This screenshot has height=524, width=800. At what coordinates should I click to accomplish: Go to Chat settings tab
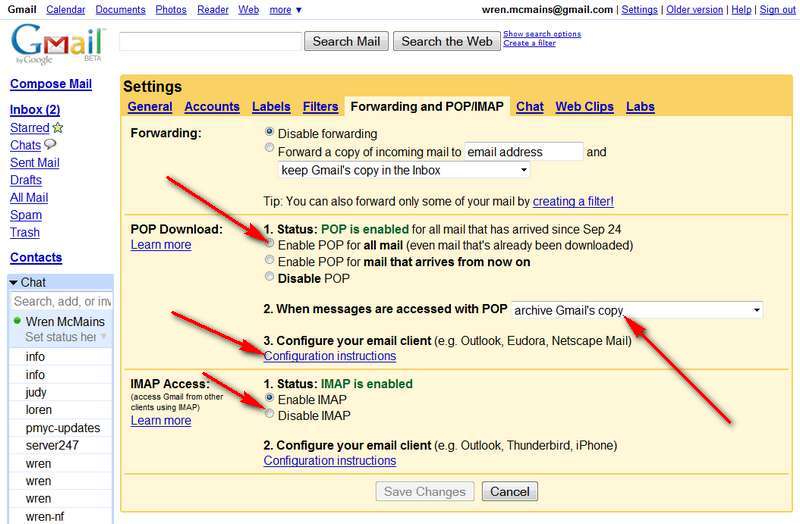pos(530,107)
